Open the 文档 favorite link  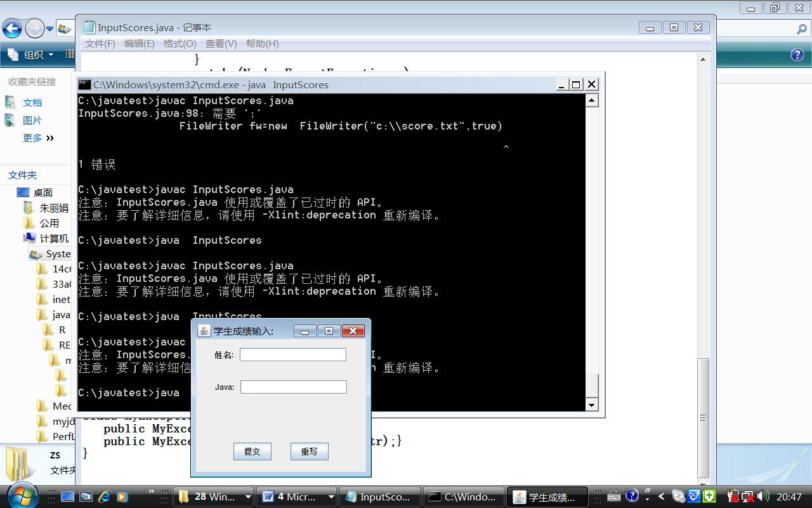(32, 102)
